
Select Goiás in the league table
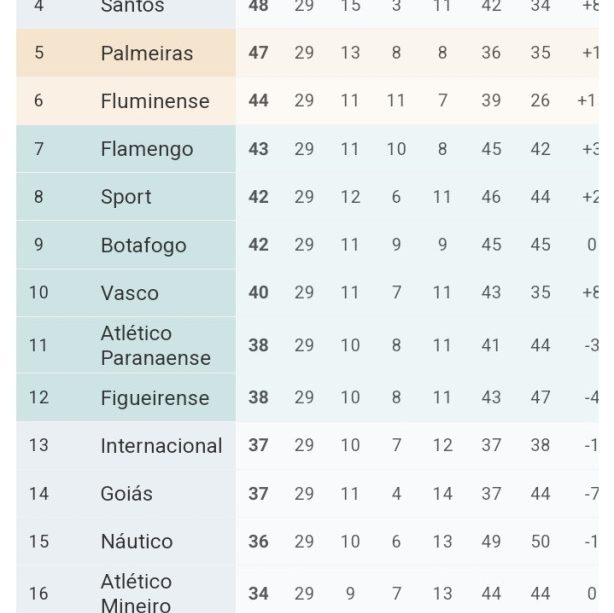[x=126, y=494]
